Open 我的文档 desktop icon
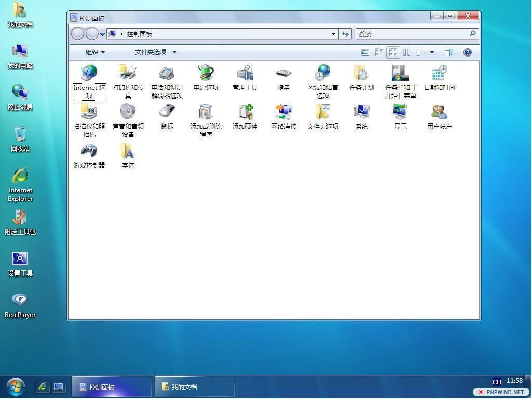 coord(20,15)
